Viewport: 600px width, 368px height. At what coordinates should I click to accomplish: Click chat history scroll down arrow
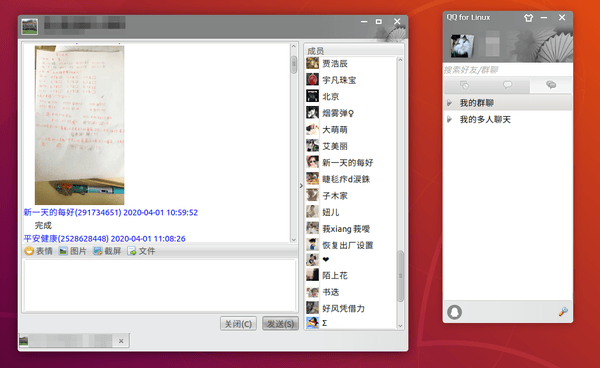[x=293, y=240]
